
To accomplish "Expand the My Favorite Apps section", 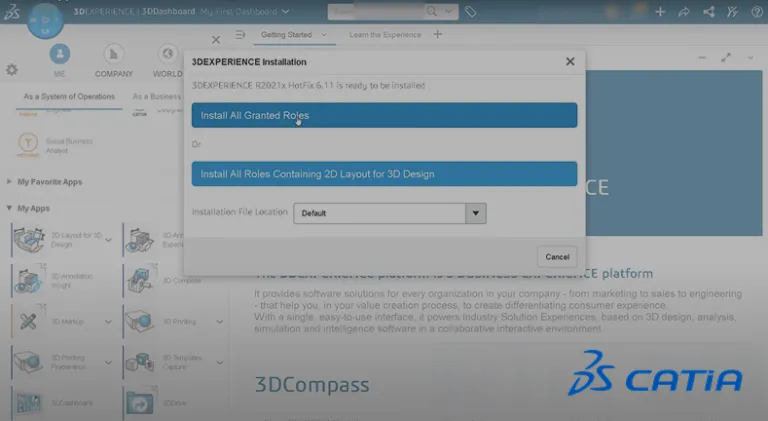I will point(9,182).
